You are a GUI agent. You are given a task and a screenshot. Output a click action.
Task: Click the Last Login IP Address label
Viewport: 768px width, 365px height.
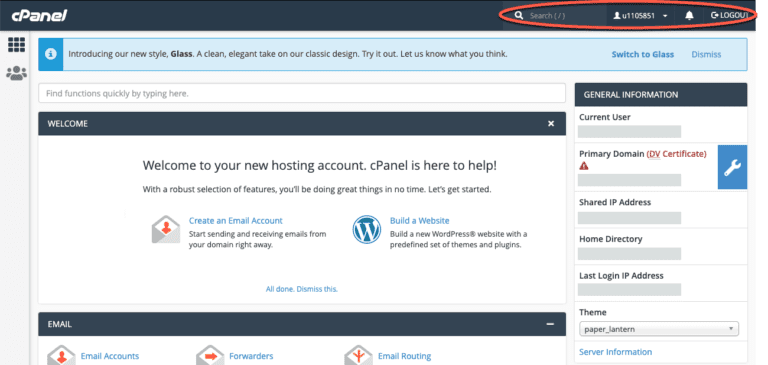pos(621,276)
